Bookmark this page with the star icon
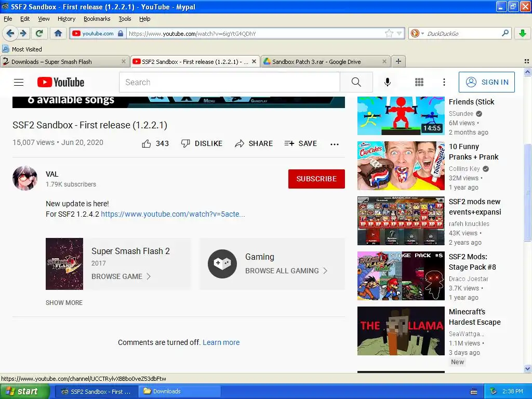This screenshot has width=532, height=399. [x=389, y=33]
